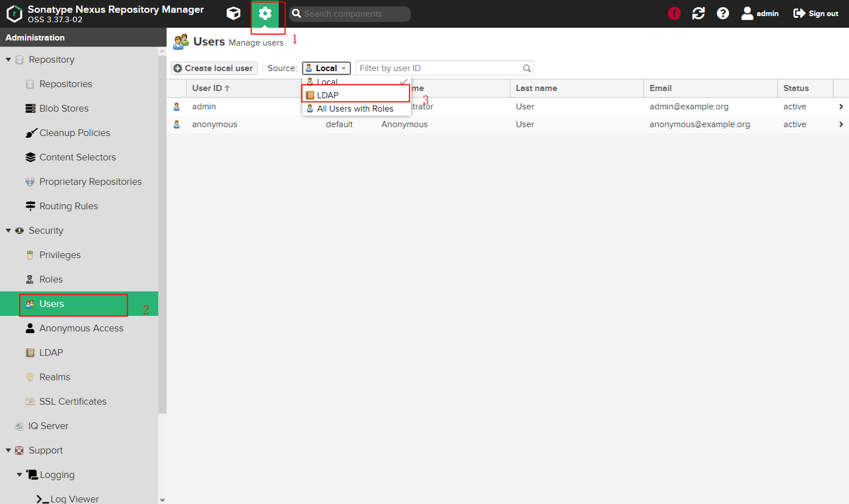Open the admin row chevron arrow

coord(841,107)
